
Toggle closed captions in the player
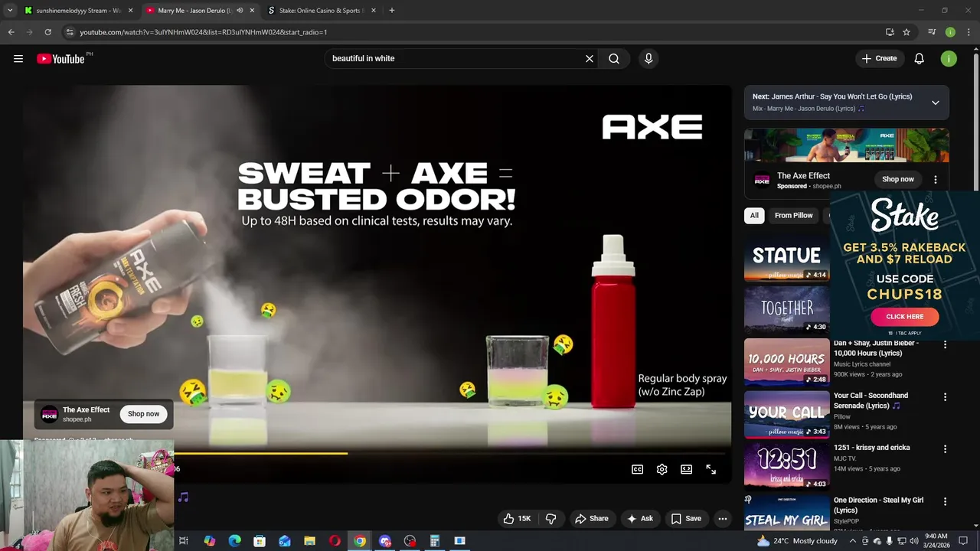[637, 470]
